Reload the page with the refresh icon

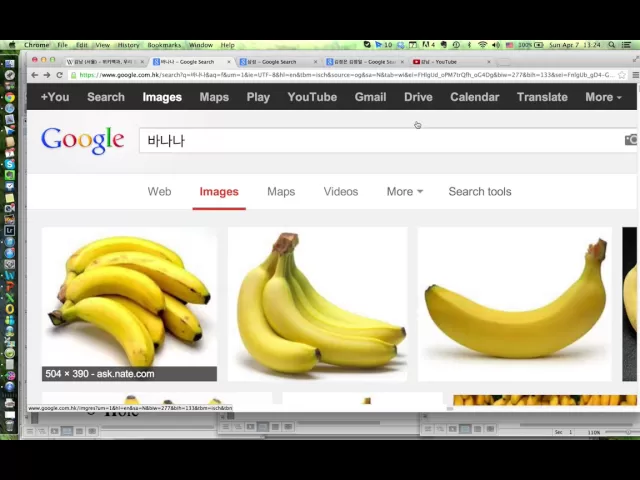[x=60, y=75]
